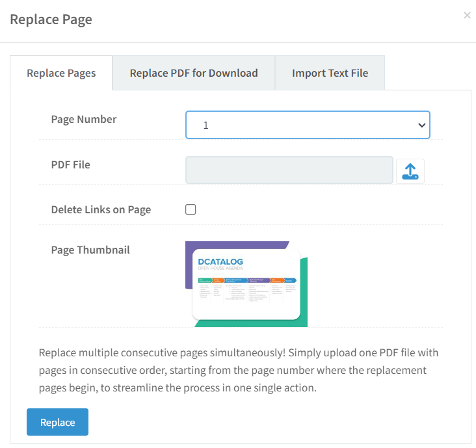Click the DCATALOG logo in the thumbnail
The height and width of the screenshot is (448, 476).
pos(220,262)
